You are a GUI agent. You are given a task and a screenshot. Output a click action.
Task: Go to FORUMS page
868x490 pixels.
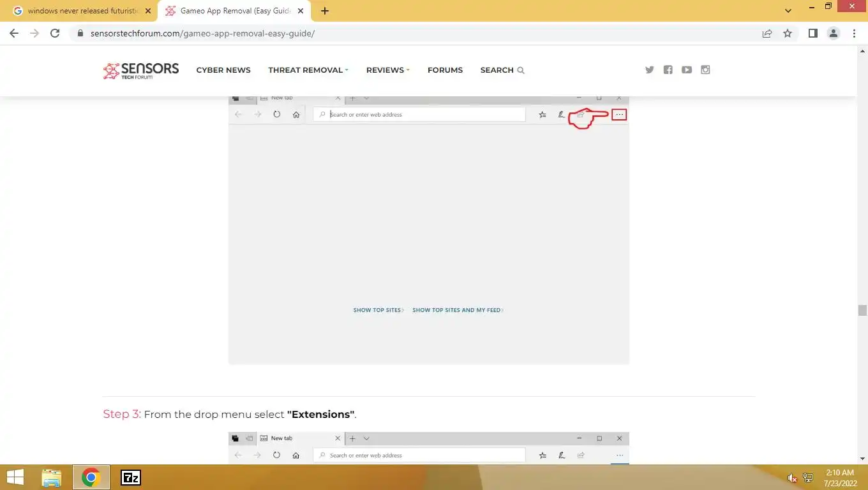(445, 70)
